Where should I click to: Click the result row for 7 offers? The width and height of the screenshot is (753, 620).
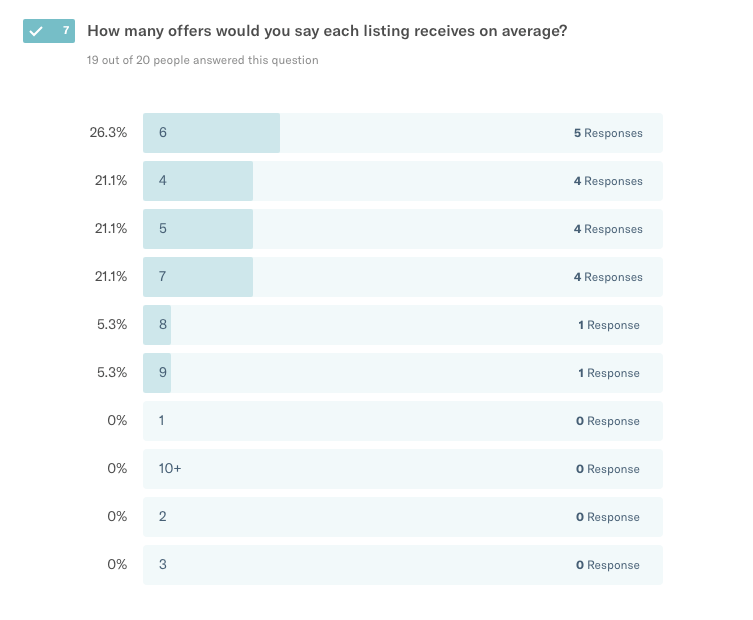(x=402, y=277)
